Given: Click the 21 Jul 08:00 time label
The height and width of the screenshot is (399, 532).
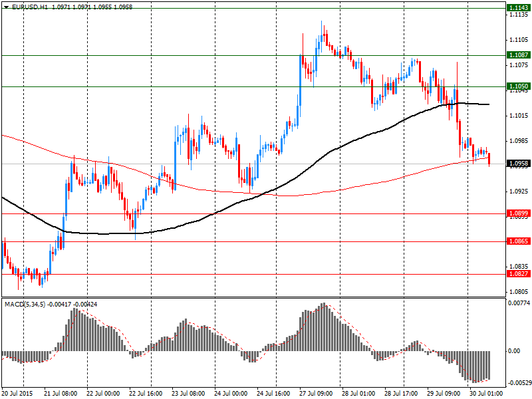Looking at the screenshot, I should pyautogui.click(x=61, y=394).
